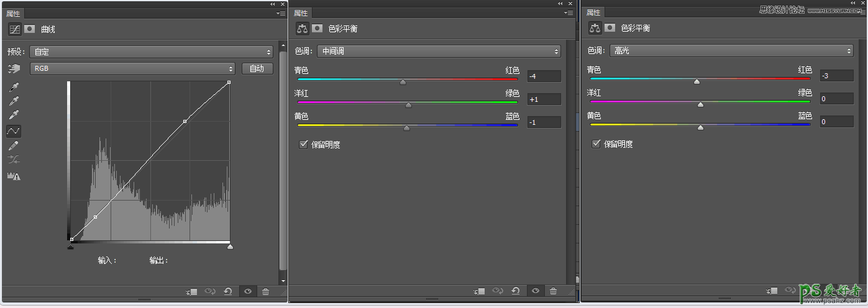Select the white point eyedropper in Curves
This screenshot has width=868, height=308.
pos(14,115)
